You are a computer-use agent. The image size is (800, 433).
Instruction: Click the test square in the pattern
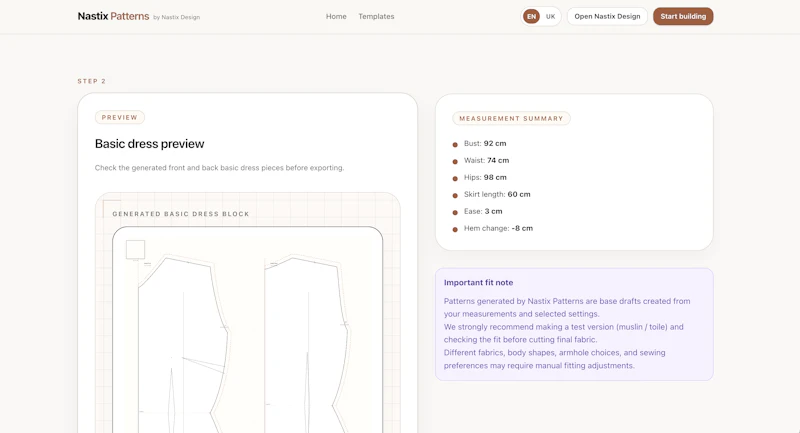pos(135,250)
